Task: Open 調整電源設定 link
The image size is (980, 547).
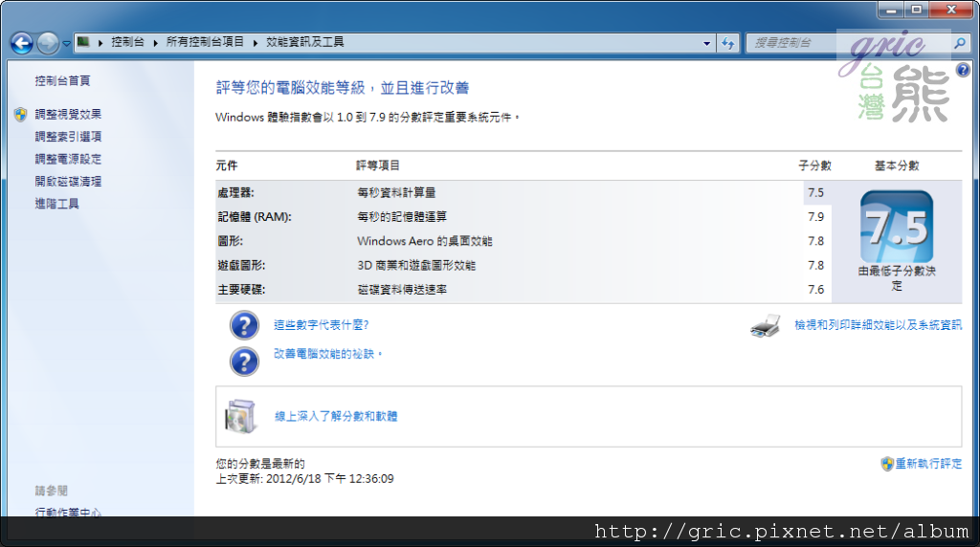Action: pyautogui.click(x=68, y=160)
